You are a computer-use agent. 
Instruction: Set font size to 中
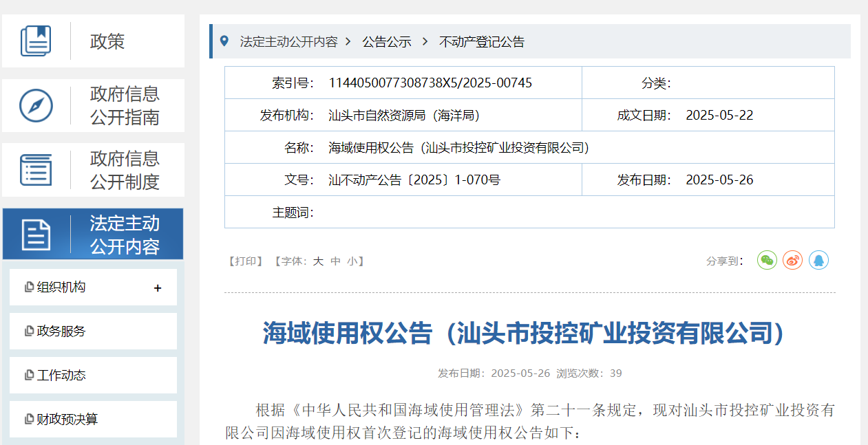click(x=335, y=261)
